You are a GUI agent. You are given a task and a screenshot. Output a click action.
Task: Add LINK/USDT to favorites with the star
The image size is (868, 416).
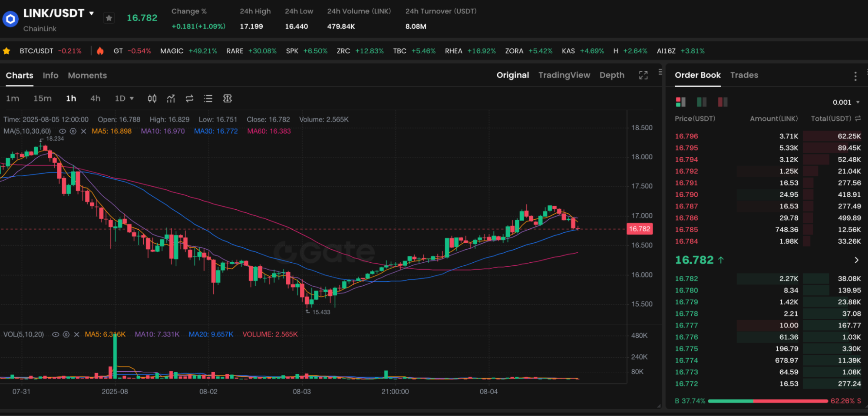click(x=109, y=18)
